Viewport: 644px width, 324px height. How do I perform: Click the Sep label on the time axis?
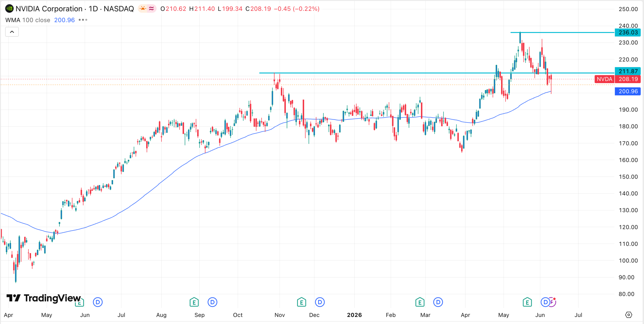tap(199, 315)
